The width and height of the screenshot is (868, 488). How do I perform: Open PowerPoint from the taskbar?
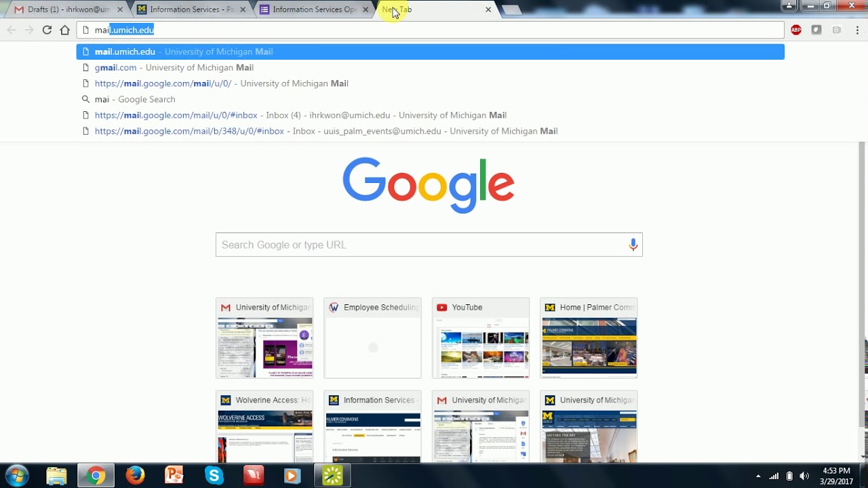tap(174, 476)
